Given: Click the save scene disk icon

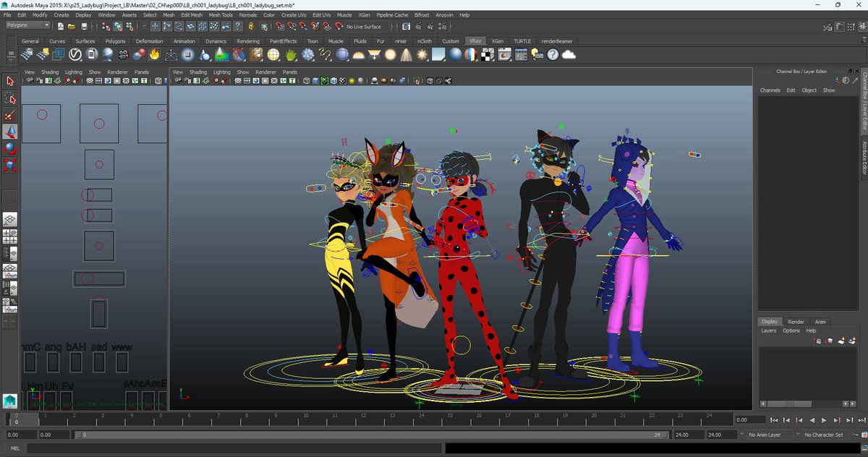Looking at the screenshot, I should click(x=84, y=25).
